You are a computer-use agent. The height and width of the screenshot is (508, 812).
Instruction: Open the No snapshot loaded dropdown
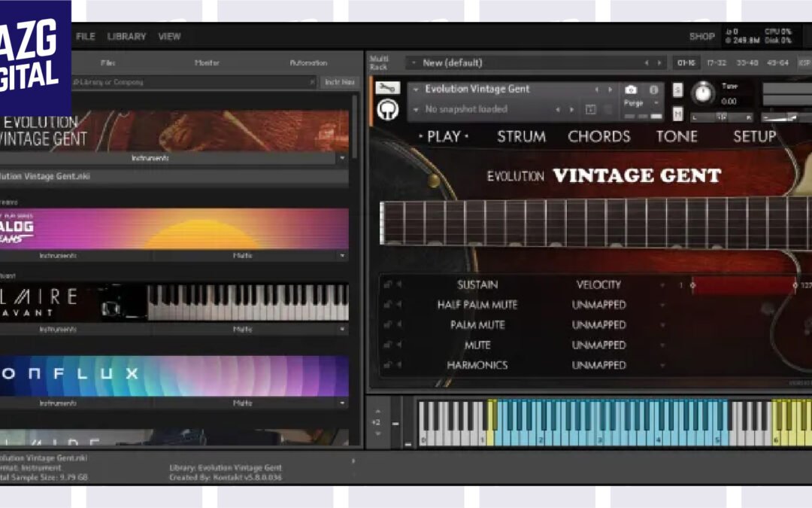tap(416, 109)
